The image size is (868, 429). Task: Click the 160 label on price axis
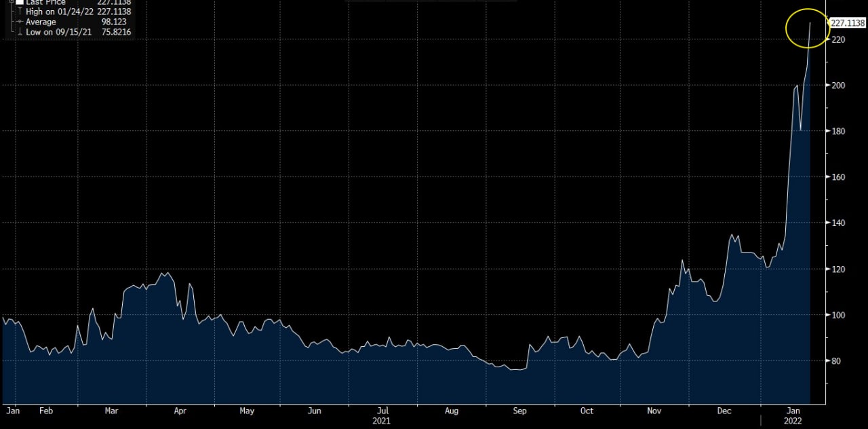pyautogui.click(x=838, y=177)
